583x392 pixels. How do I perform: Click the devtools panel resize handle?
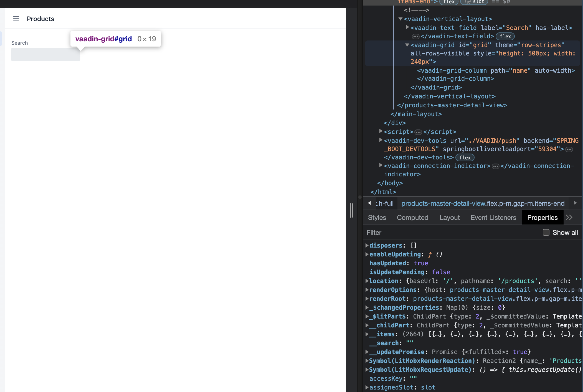pos(352,210)
